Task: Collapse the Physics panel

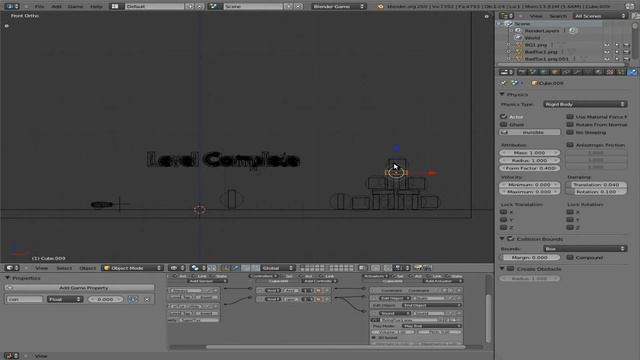Action: (x=502, y=94)
